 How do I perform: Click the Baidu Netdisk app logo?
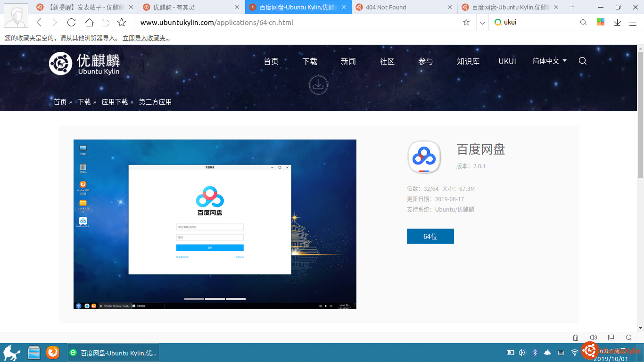[x=424, y=157]
